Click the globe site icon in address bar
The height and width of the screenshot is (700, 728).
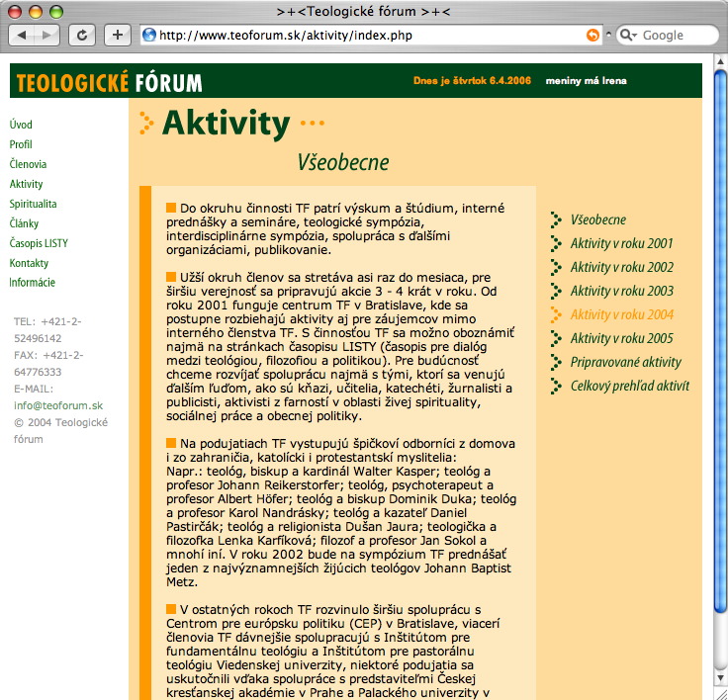[x=149, y=35]
